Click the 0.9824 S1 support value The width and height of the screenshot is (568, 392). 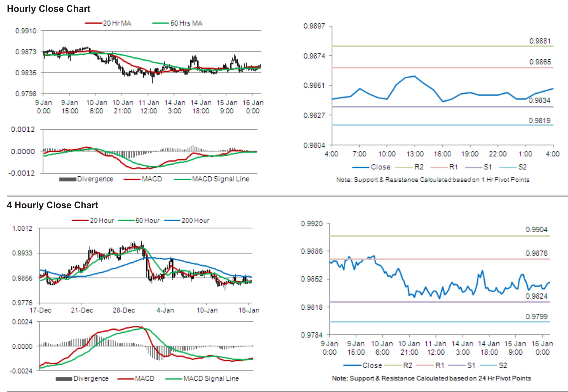(x=536, y=296)
